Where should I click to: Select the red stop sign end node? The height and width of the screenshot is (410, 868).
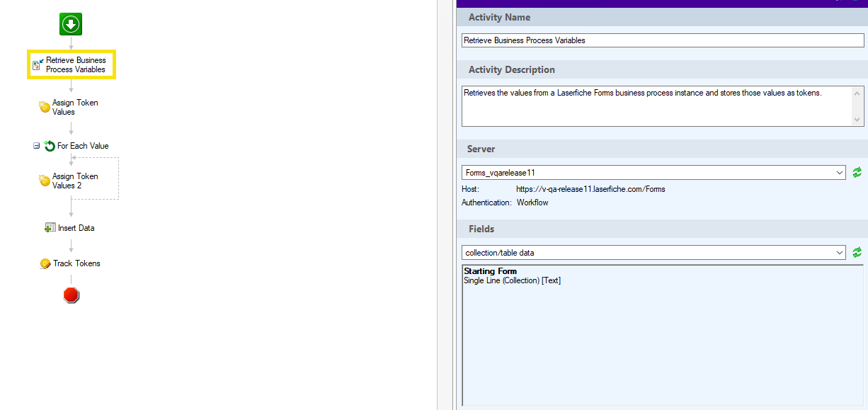[71, 295]
